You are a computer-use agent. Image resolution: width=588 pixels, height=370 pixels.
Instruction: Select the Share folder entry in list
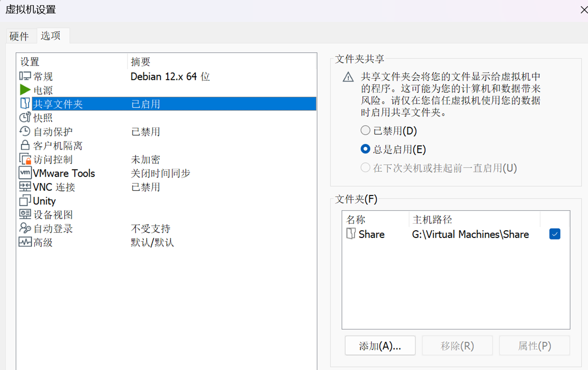(371, 234)
